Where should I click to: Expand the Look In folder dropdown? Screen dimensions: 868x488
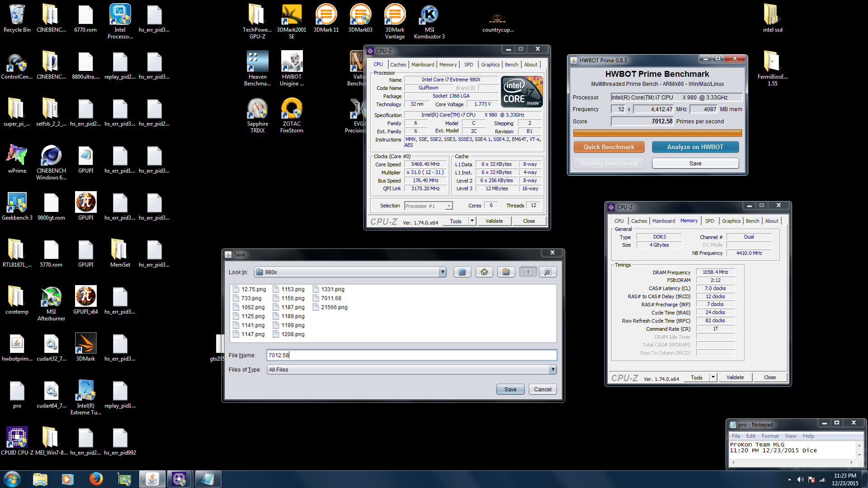[x=443, y=272]
